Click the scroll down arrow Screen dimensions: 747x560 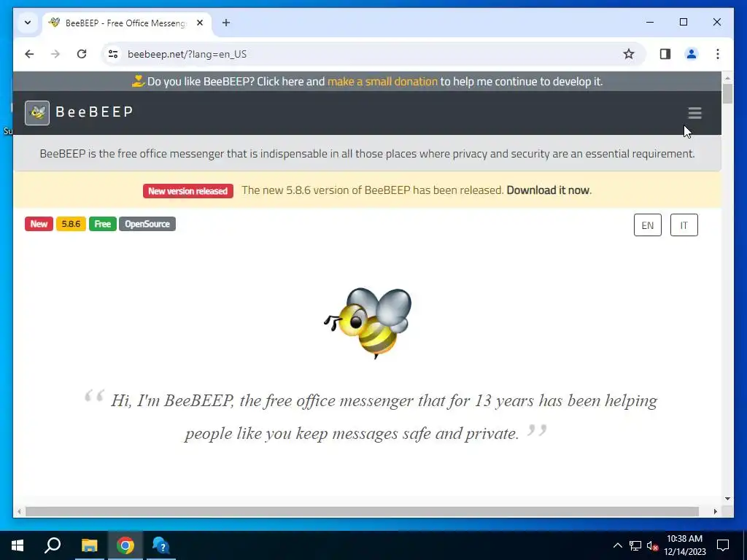click(x=727, y=499)
